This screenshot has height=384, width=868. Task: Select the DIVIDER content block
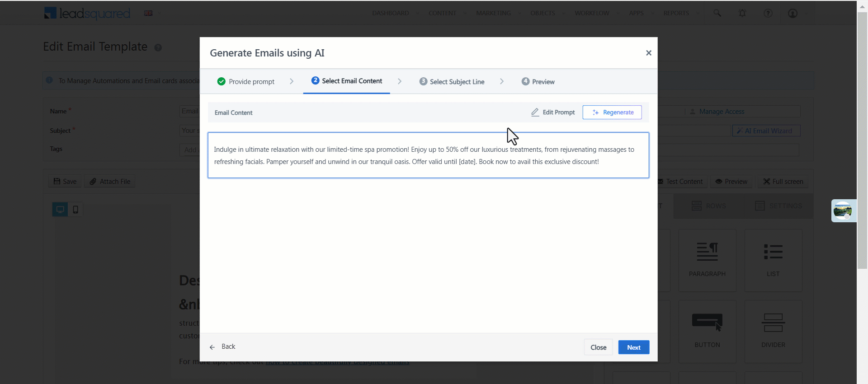[773, 331]
